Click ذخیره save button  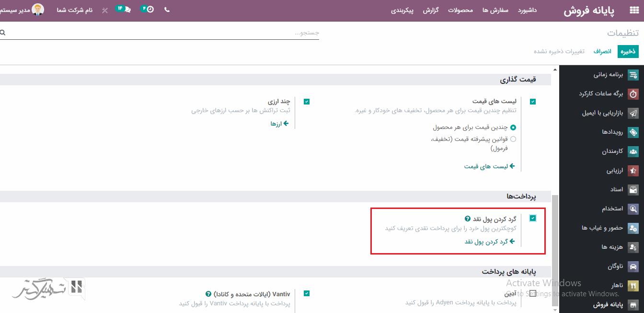pyautogui.click(x=628, y=51)
